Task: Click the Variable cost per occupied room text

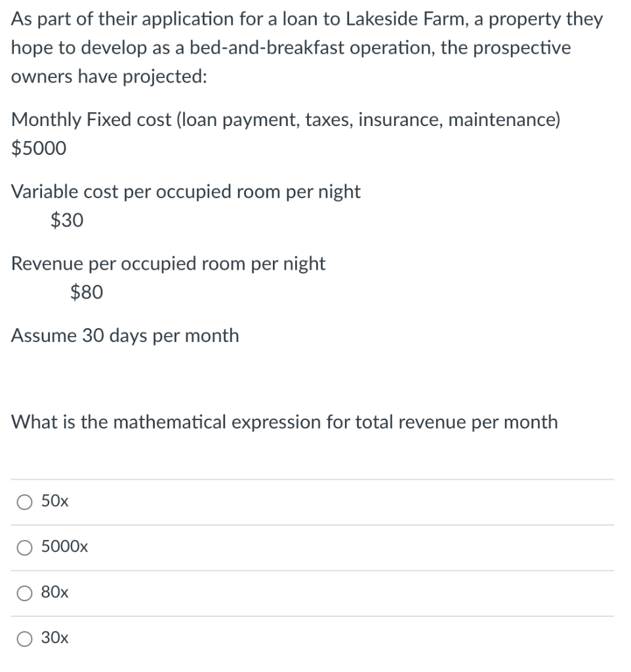Action: point(186,192)
